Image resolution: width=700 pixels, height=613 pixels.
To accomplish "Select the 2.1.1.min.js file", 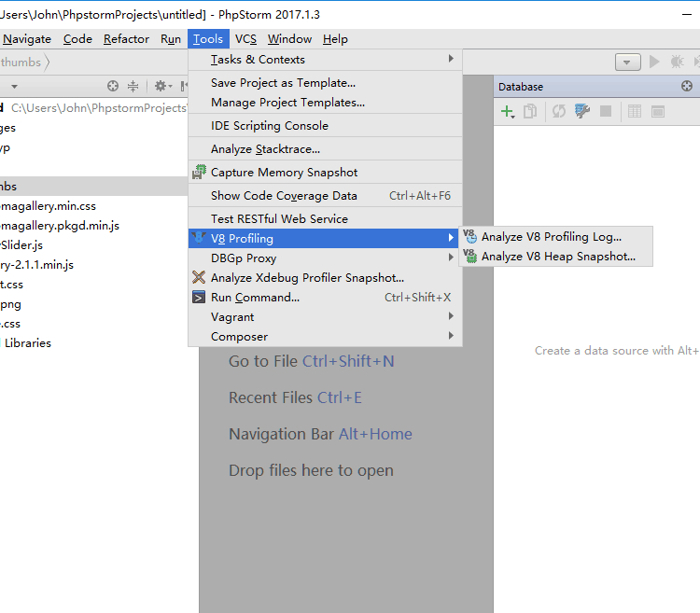I will (36, 265).
